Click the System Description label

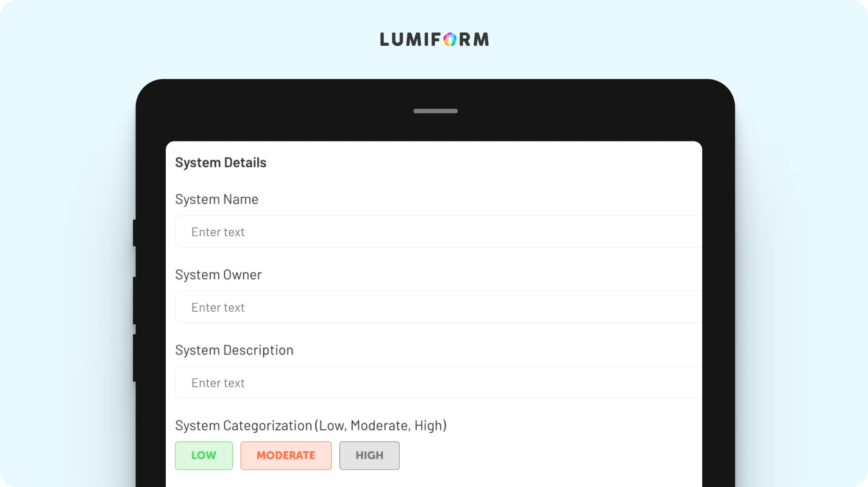click(x=234, y=350)
